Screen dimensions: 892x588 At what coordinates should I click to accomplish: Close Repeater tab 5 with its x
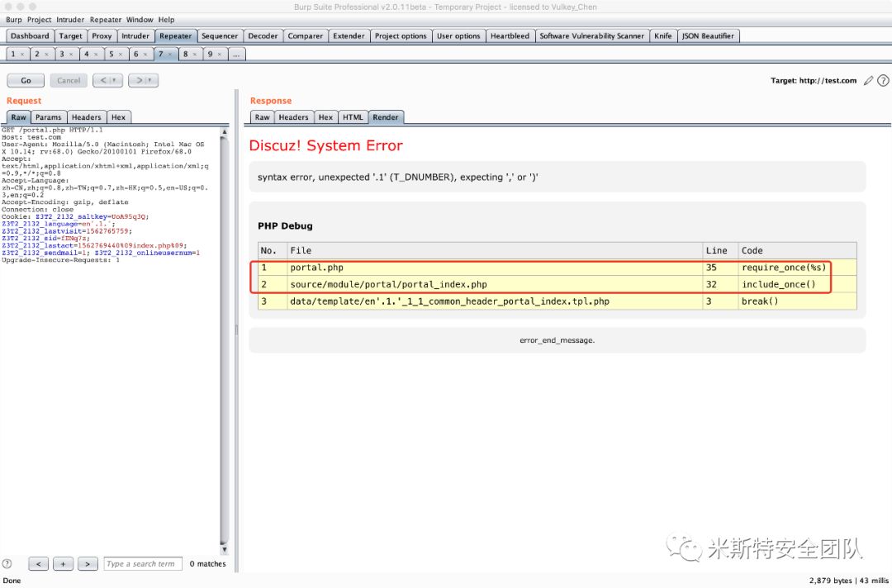point(121,55)
